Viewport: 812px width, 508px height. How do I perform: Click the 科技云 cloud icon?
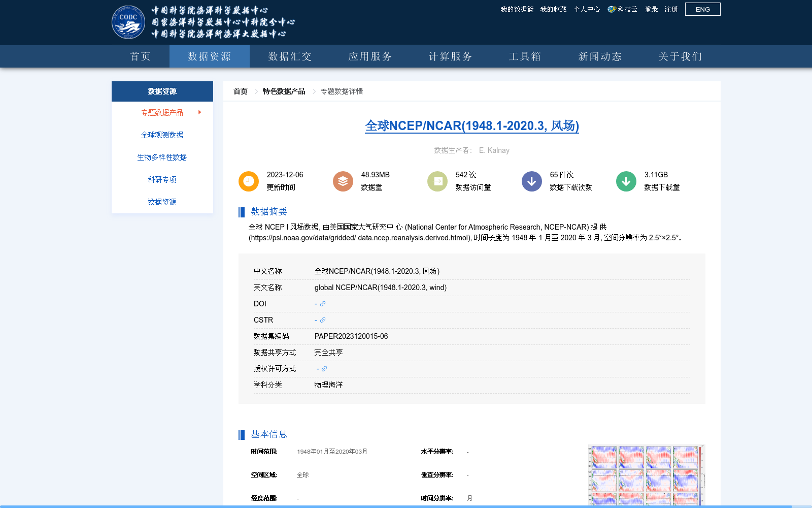pos(612,9)
